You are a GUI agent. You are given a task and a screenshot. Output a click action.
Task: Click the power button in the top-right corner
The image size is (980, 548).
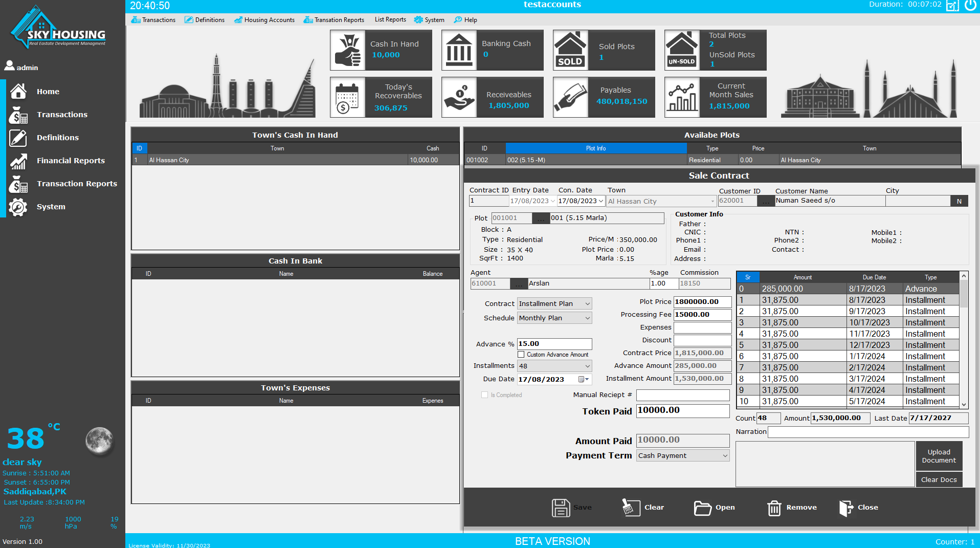click(x=970, y=6)
